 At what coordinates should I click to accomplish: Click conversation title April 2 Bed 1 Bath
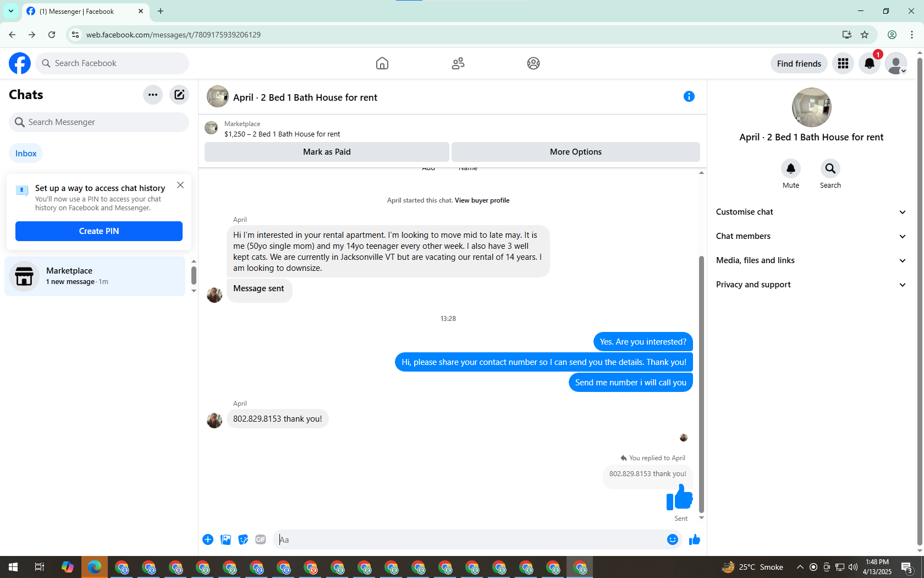(305, 97)
